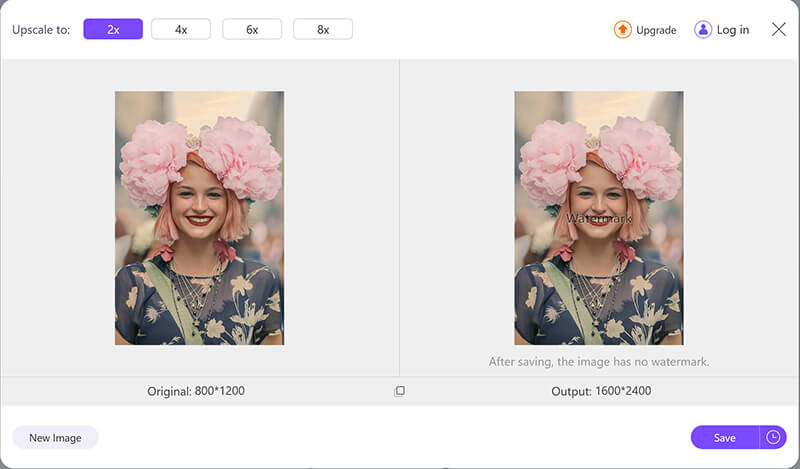Click the Output: 1600*2400 size label
The width and height of the screenshot is (800, 469).
(x=601, y=391)
